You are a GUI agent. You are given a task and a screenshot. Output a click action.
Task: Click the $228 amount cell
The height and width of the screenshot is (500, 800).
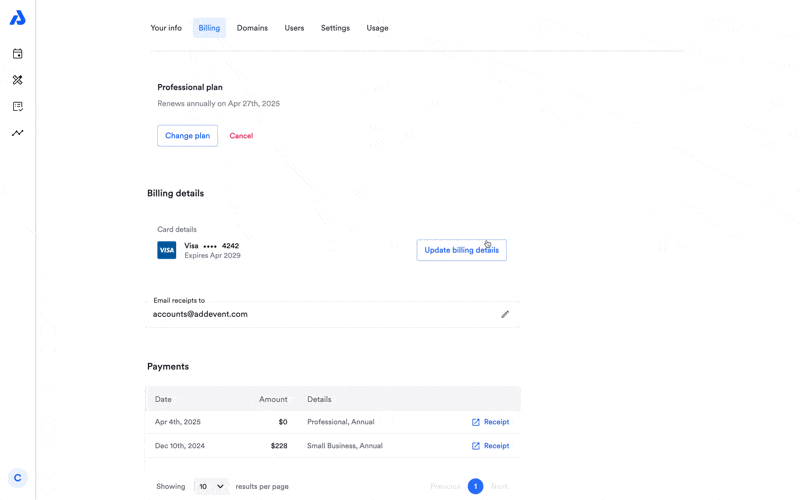pyautogui.click(x=279, y=446)
